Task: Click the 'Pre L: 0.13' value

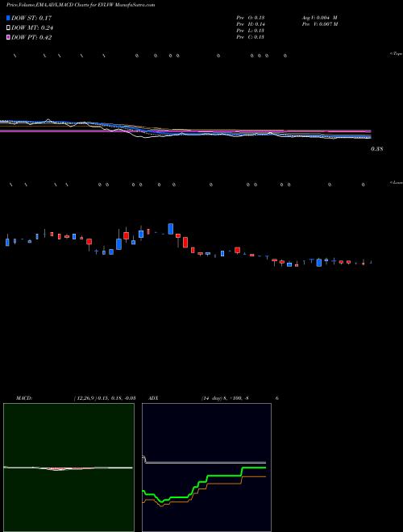Action: (251, 31)
